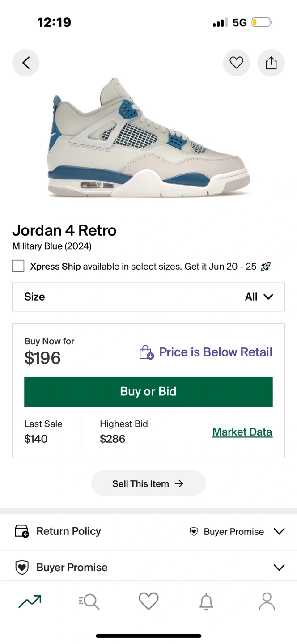The height and width of the screenshot is (644, 297).
Task: Expand the Buyer Promise row
Action: point(279,568)
